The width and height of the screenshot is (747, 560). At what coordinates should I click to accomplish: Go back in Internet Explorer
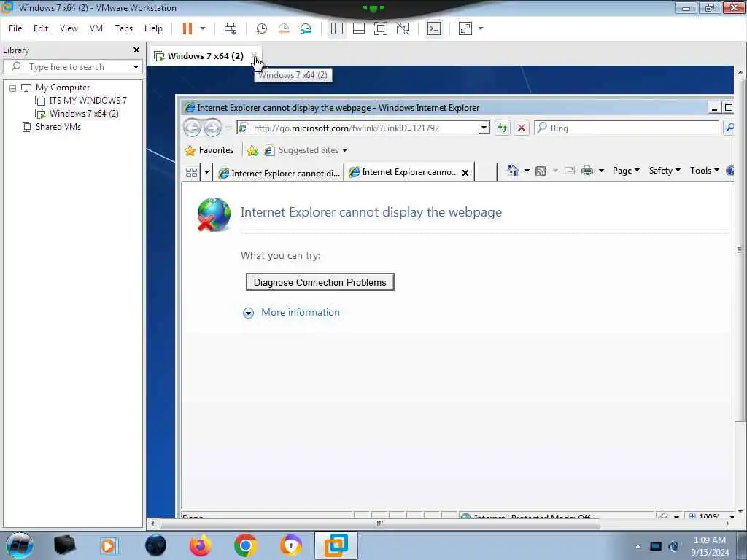tap(193, 128)
